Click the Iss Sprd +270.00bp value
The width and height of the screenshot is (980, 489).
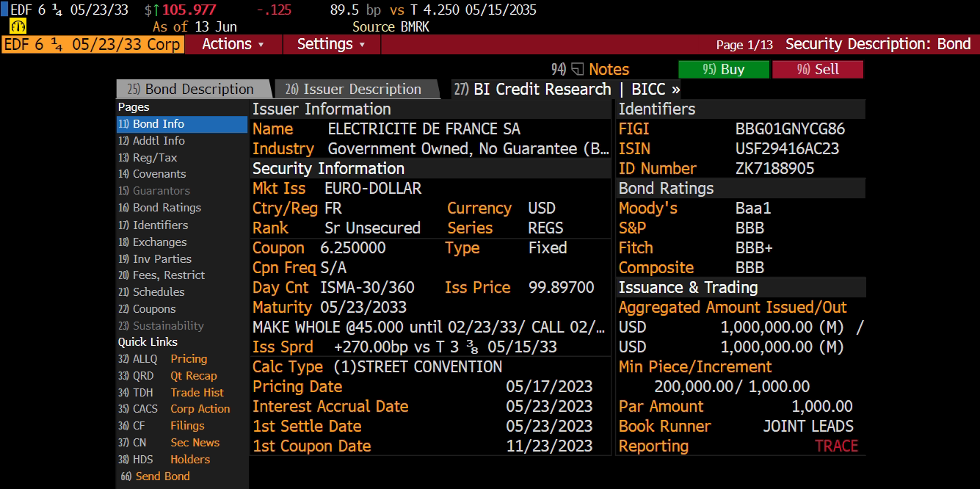click(x=446, y=347)
